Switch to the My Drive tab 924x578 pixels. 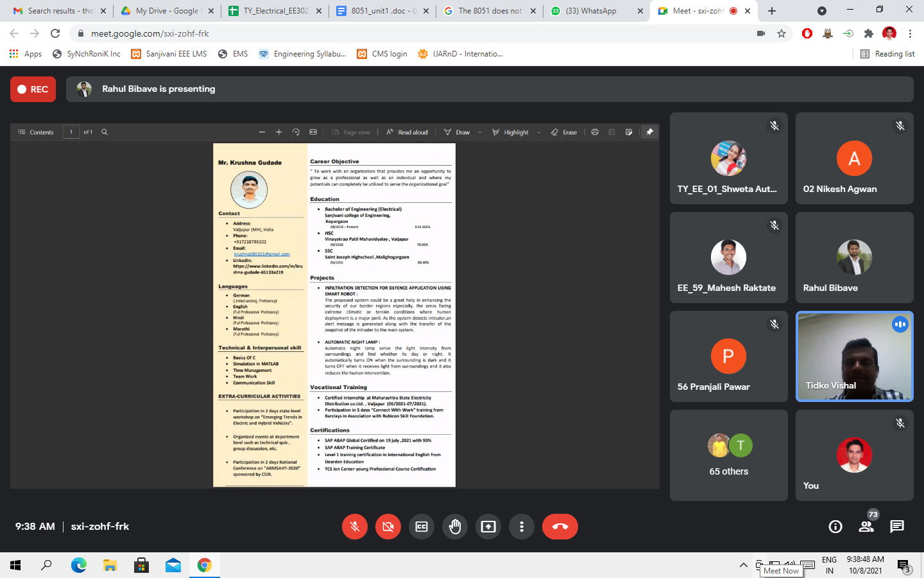pyautogui.click(x=167, y=11)
